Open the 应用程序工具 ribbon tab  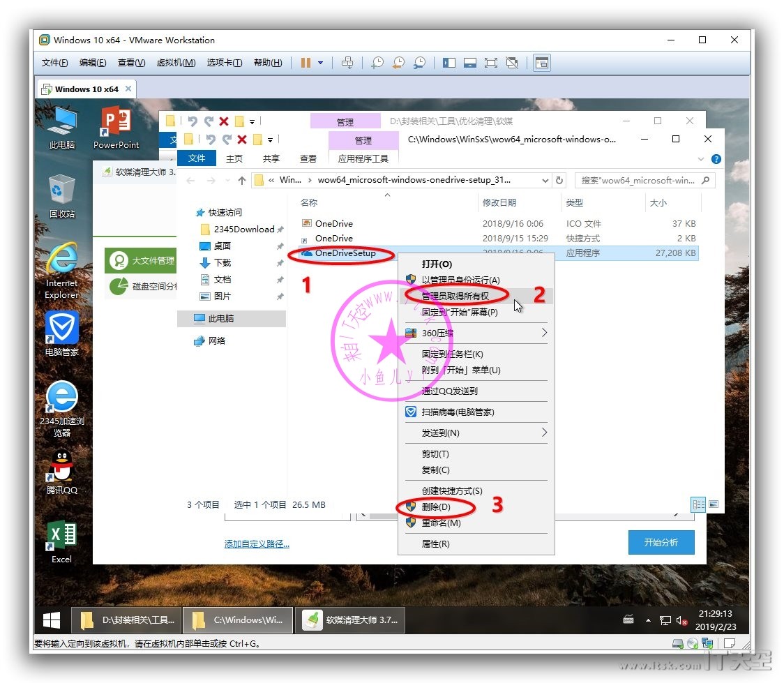point(363,159)
